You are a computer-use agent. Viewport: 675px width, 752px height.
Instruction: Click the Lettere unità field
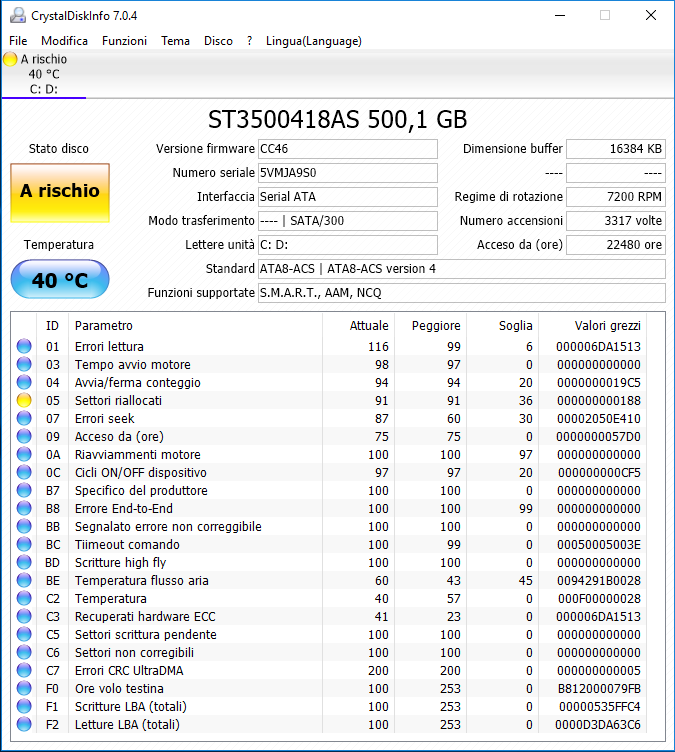(348, 245)
